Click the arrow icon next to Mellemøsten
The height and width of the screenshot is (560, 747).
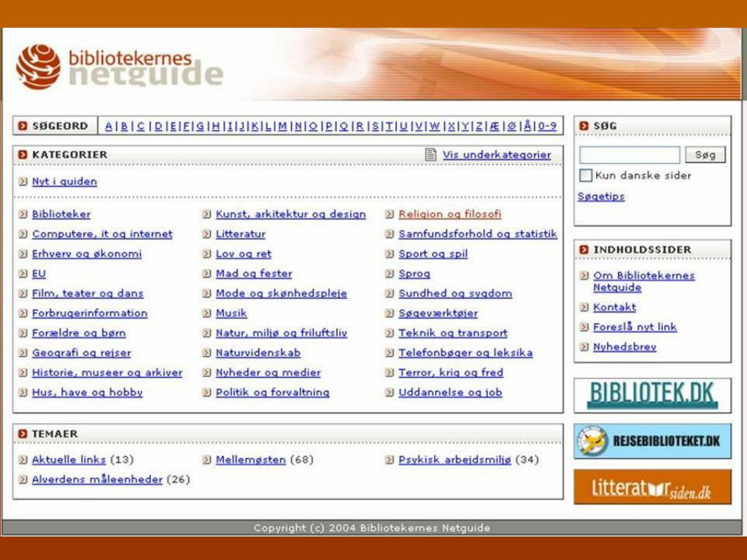click(x=206, y=460)
